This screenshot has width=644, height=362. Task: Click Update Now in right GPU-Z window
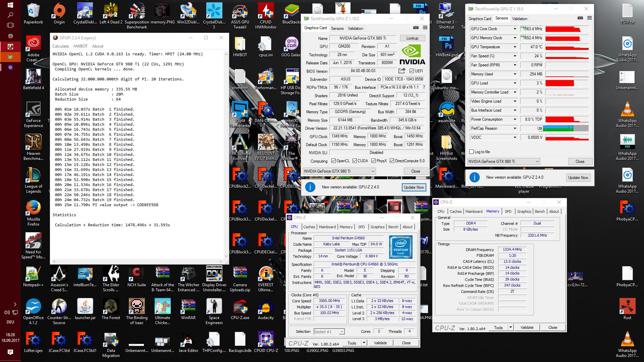578,178
